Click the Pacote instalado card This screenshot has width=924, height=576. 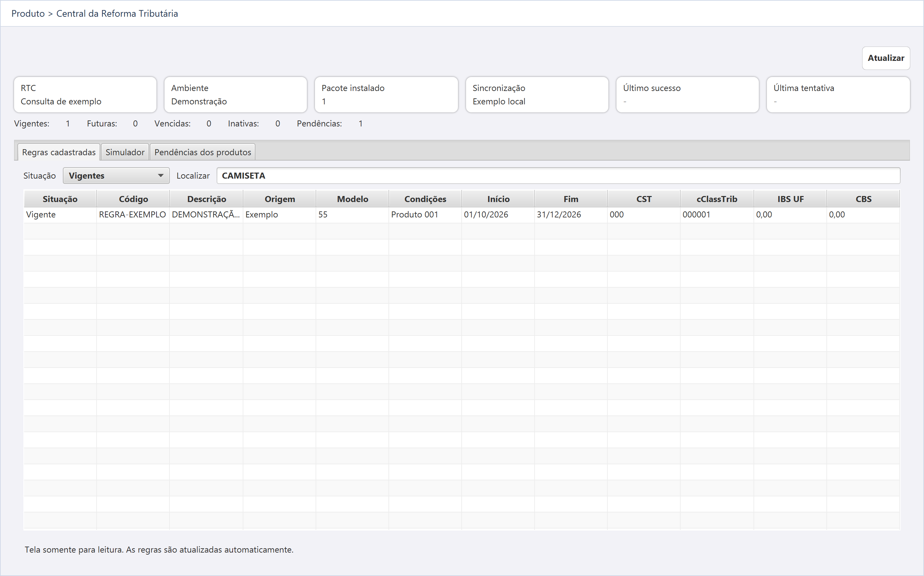point(386,94)
